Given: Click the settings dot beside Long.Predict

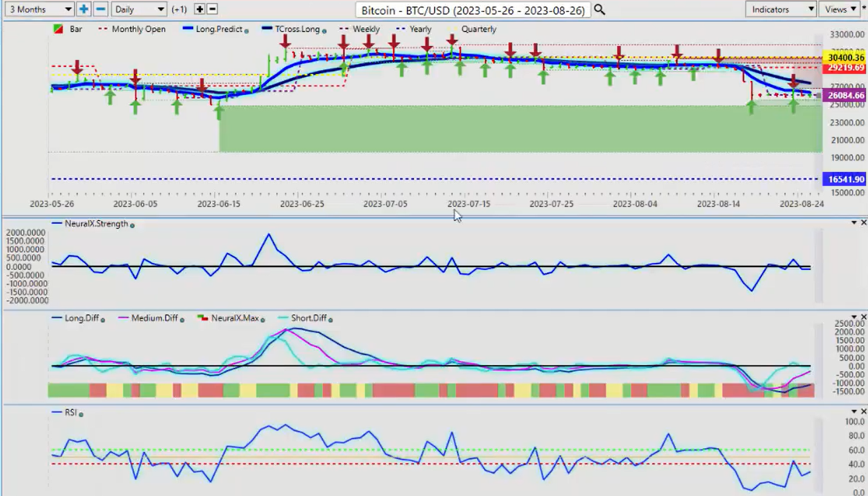Looking at the screenshot, I should click(x=247, y=30).
